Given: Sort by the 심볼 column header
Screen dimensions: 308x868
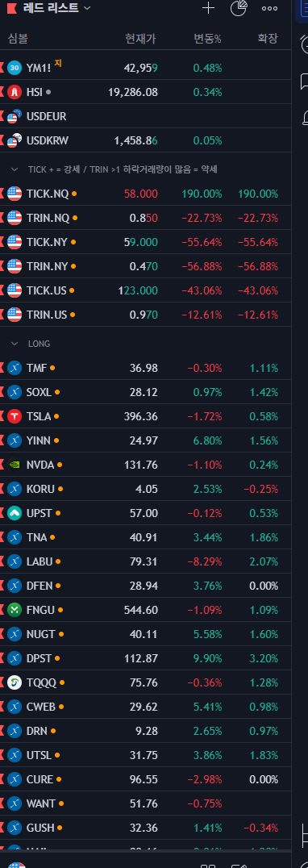Looking at the screenshot, I should 18,39.
